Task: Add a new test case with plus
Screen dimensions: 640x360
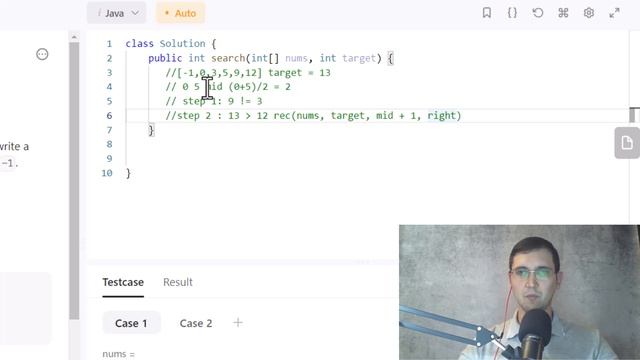Action: [238, 323]
